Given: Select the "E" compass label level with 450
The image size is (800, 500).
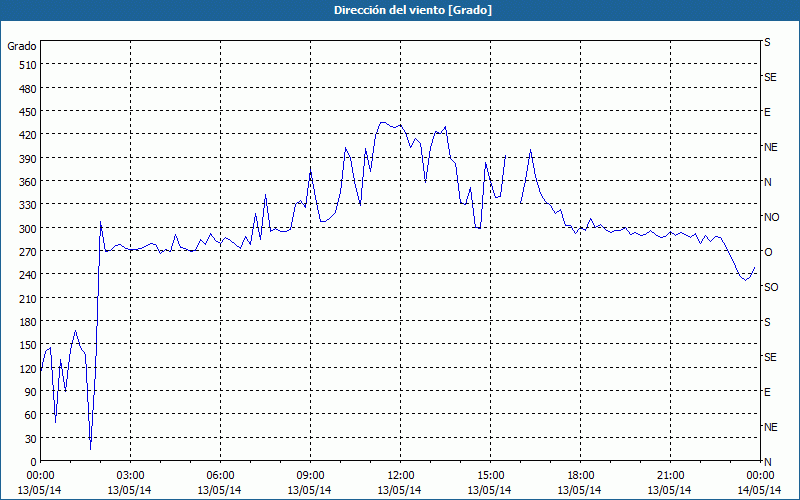Looking at the screenshot, I should (x=767, y=112).
